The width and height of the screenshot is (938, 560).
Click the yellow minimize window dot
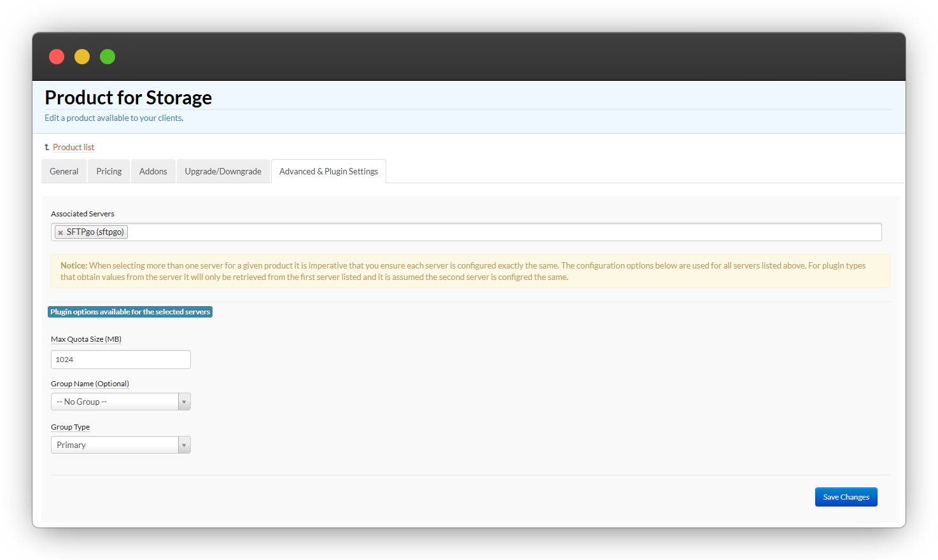click(82, 57)
